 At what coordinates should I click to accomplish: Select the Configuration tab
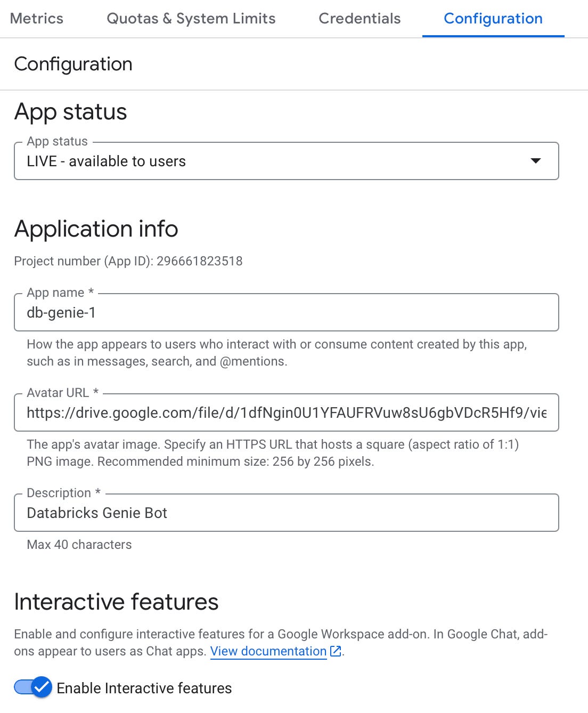tap(493, 19)
